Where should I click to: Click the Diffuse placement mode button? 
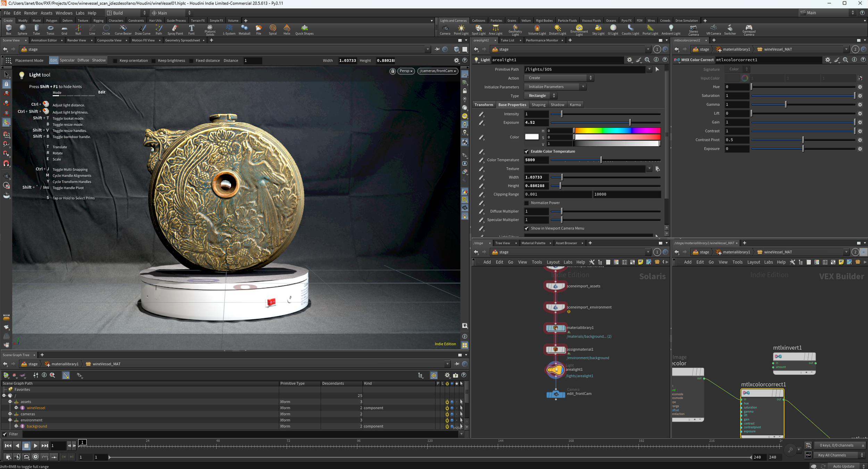(83, 60)
